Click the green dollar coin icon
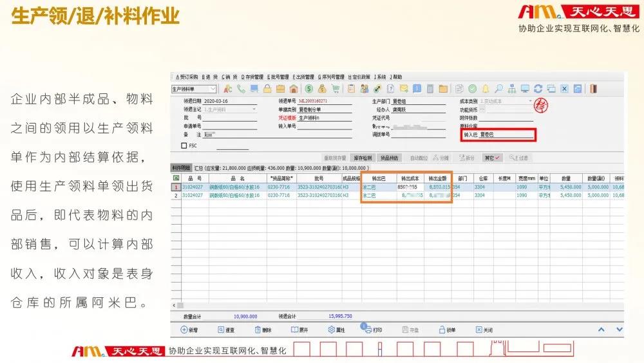The height and width of the screenshot is (363, 644). tap(309, 89)
